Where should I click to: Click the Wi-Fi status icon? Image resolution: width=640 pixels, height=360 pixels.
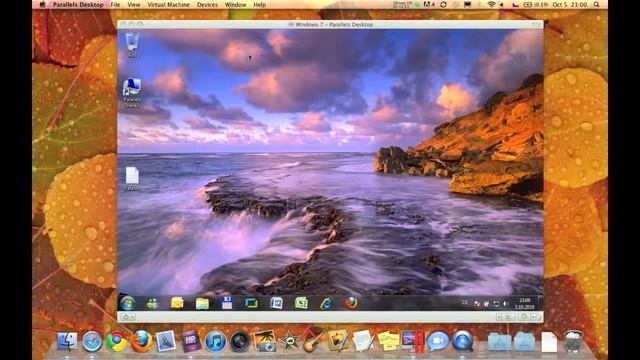point(491,4)
